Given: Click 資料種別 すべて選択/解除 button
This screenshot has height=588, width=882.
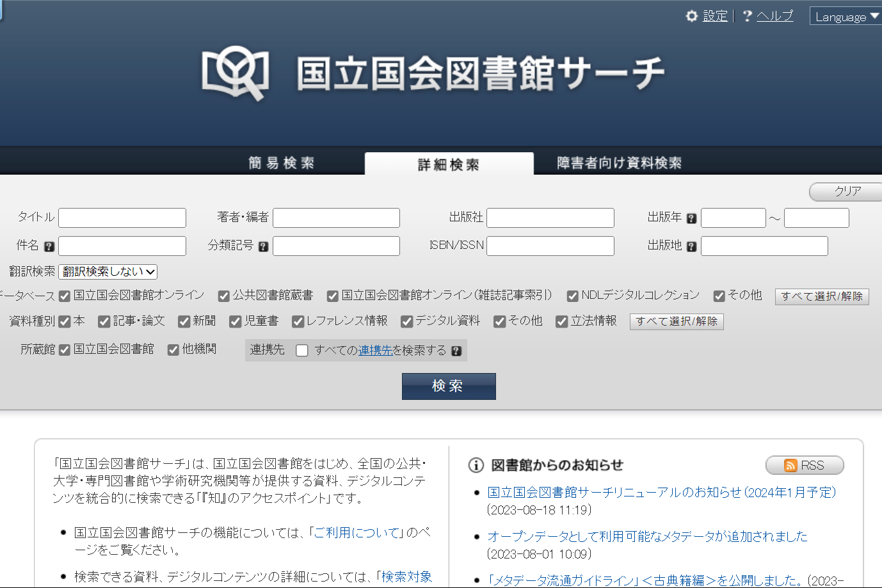Looking at the screenshot, I should point(677,321).
